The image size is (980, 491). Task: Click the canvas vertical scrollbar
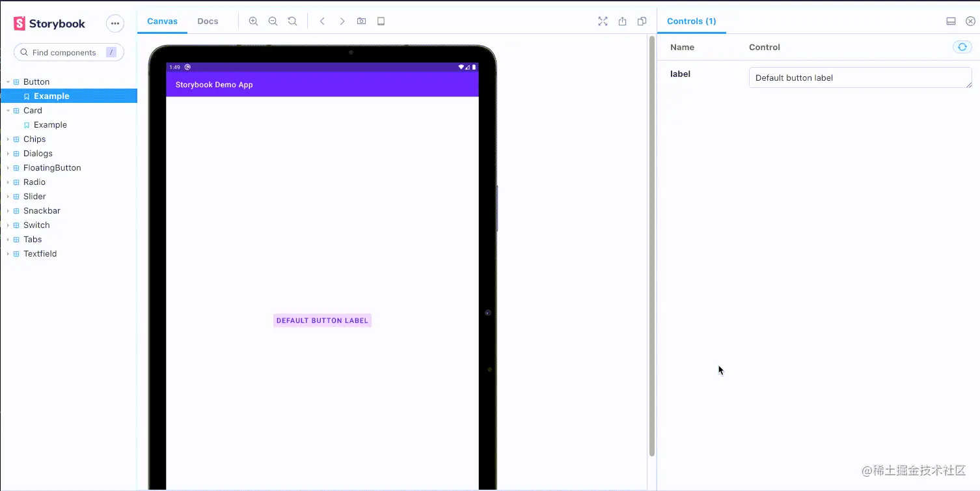(x=652, y=246)
